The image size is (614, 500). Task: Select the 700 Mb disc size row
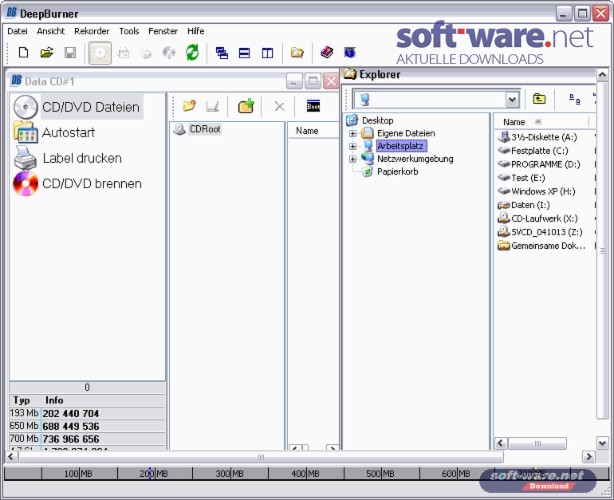(87, 439)
